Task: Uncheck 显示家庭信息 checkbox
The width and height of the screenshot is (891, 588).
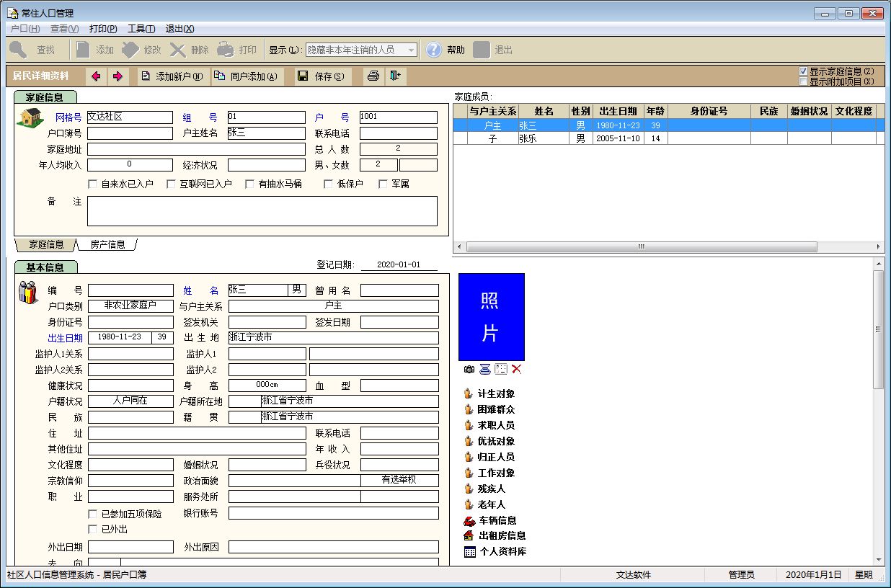Action: coord(803,71)
